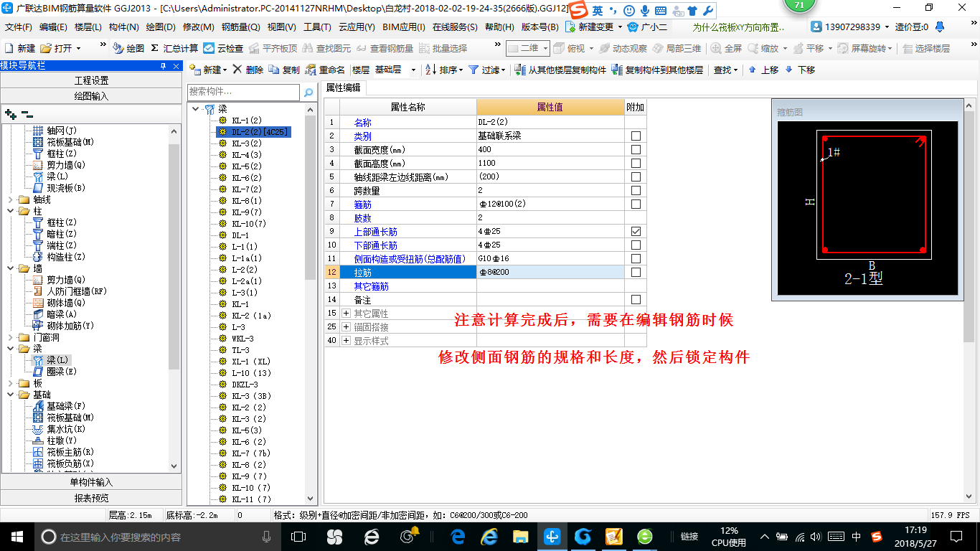Expand the 门窗洞 folder in navigator
The image size is (980, 551).
pyautogui.click(x=9, y=337)
